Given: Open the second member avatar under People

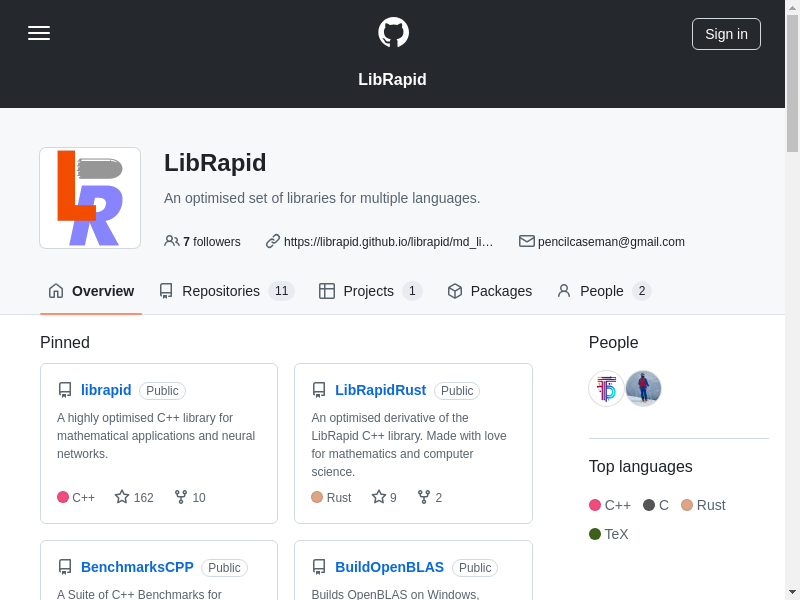Looking at the screenshot, I should point(644,389).
